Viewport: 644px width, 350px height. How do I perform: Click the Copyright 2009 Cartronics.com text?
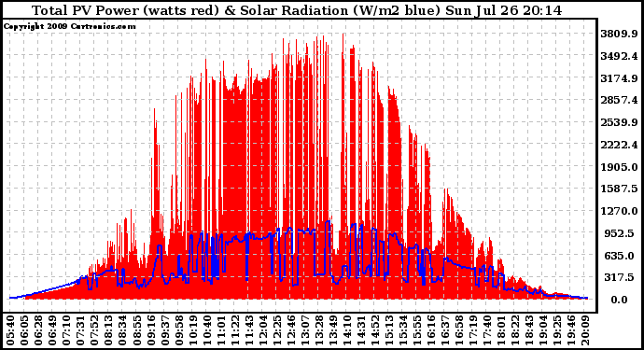pos(69,26)
